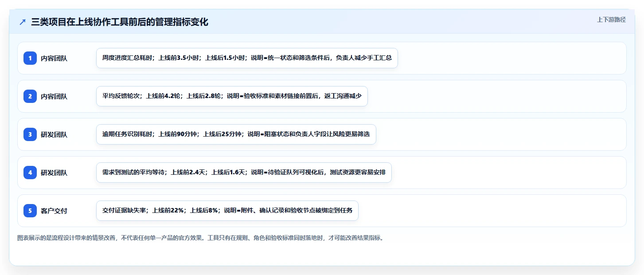Click the footnote starting 图表展示的是流程设计
Screen dimensions: 644x275
coord(200,238)
